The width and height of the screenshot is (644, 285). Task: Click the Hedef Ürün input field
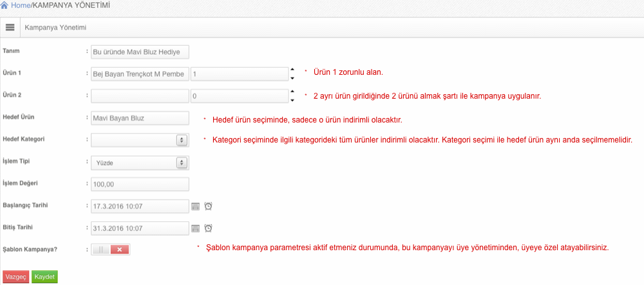coord(140,118)
